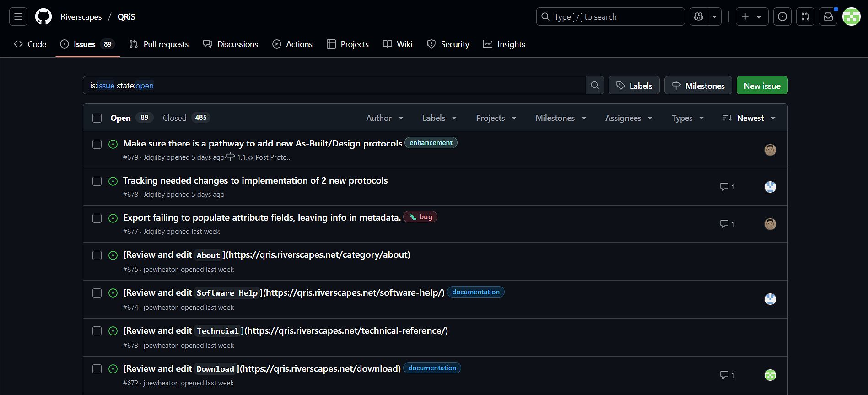Click assignee avatar on issue #677
Image resolution: width=868 pixels, height=395 pixels.
coord(771,224)
